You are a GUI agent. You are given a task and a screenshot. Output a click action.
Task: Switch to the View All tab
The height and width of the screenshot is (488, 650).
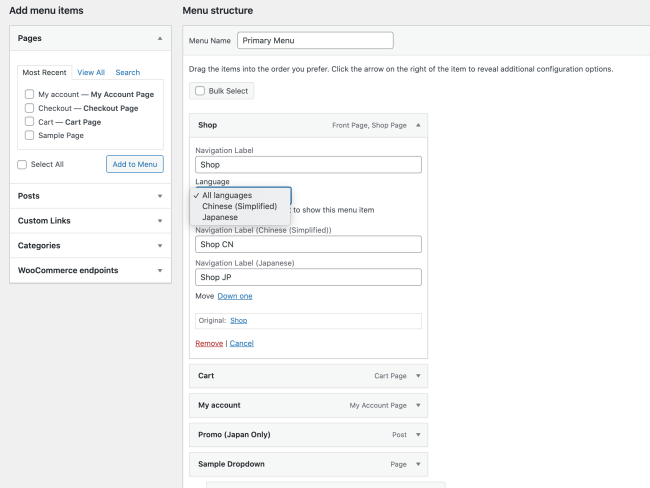coord(91,73)
